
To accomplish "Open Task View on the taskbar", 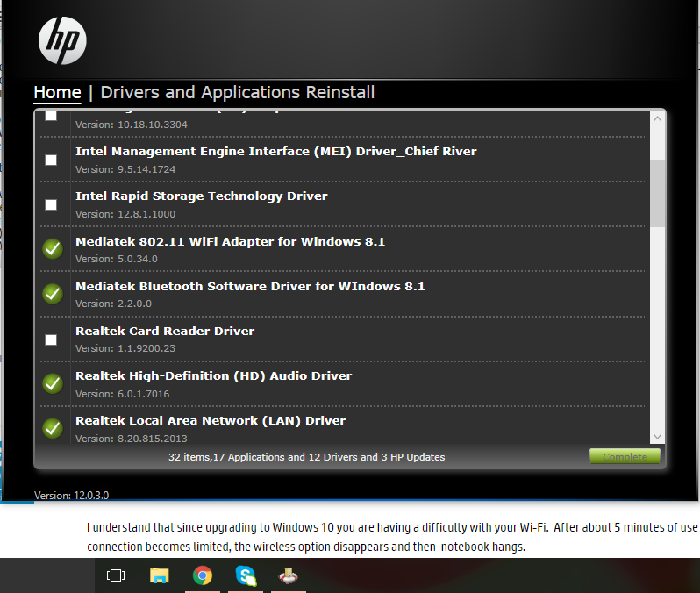I will [116, 575].
